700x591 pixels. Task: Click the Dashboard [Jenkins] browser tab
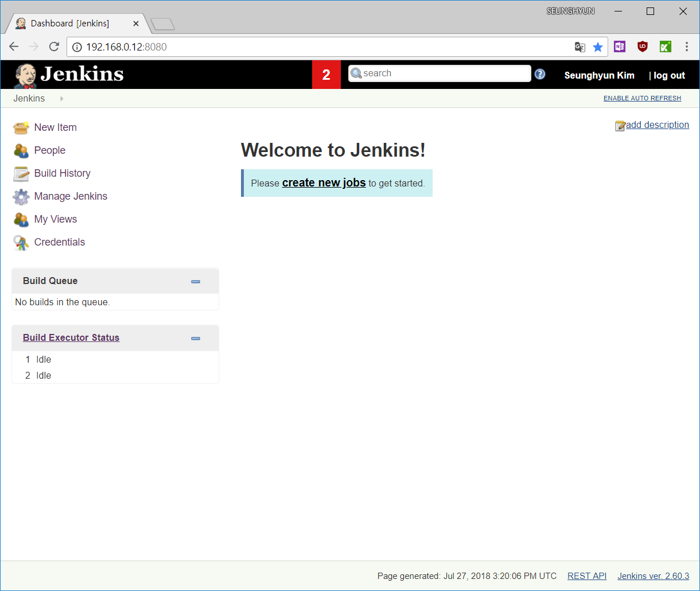[72, 23]
